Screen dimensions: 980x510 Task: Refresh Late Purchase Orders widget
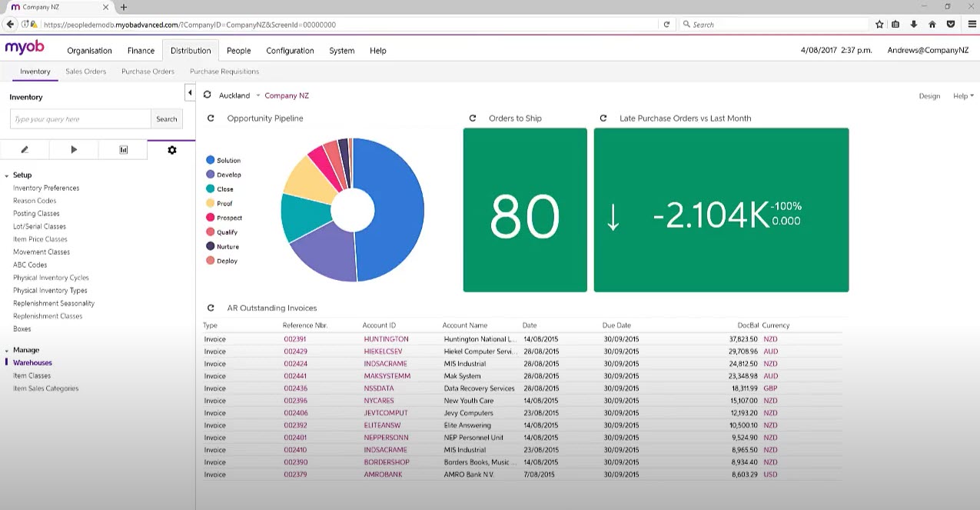[x=603, y=118]
